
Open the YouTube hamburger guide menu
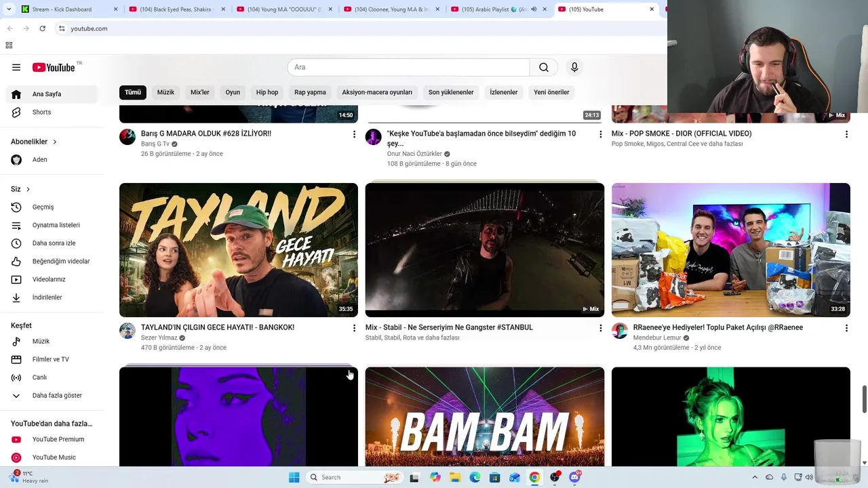click(16, 67)
